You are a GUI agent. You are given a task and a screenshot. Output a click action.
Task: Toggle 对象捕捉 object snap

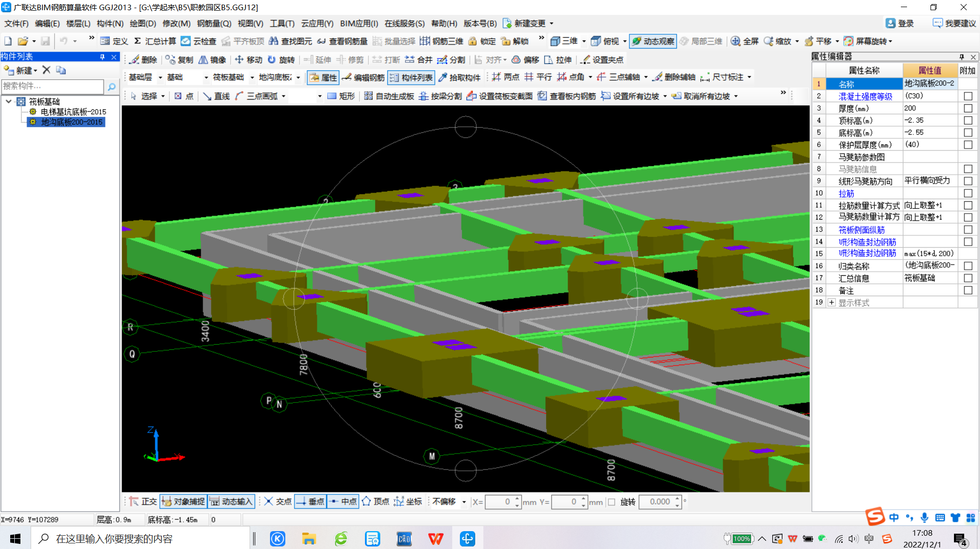(x=183, y=502)
